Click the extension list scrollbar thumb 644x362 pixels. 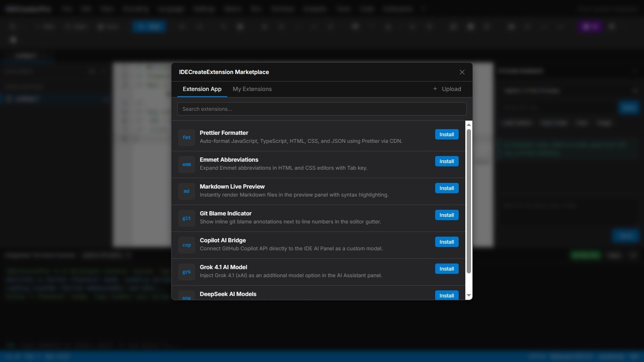click(x=469, y=201)
